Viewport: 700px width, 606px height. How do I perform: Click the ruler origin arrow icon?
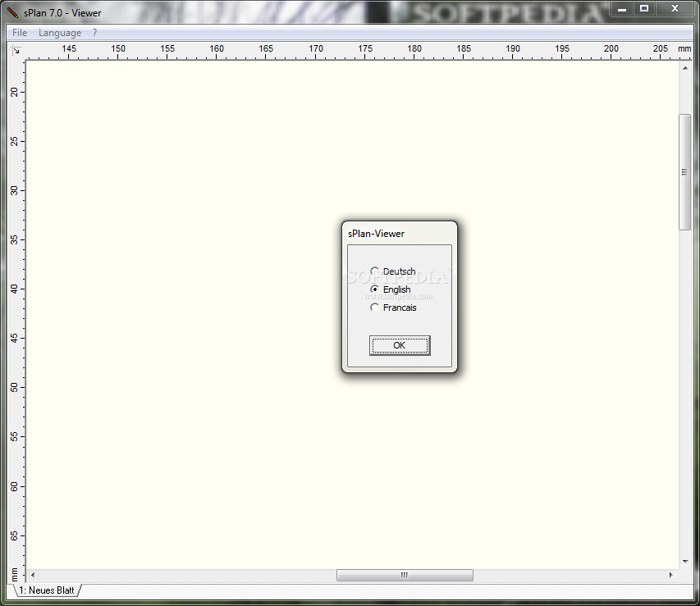coord(16,50)
